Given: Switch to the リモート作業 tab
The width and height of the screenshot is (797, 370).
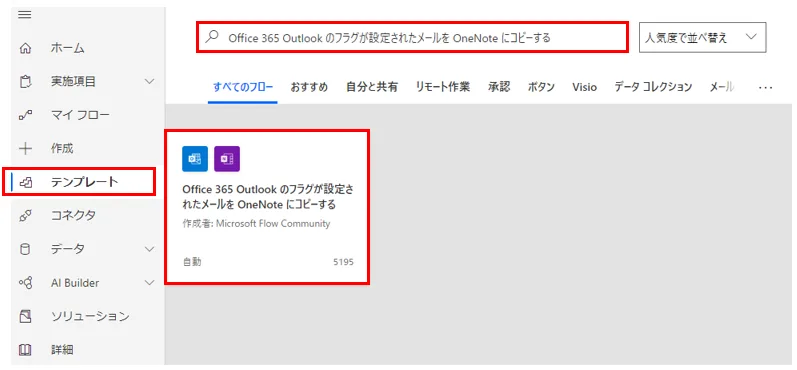Looking at the screenshot, I should pos(442,87).
